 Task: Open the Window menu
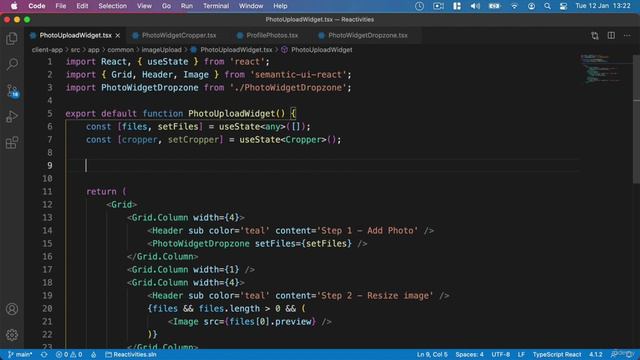251,6
